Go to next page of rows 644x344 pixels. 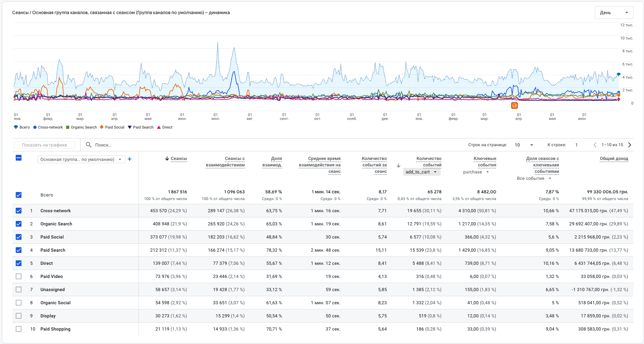630,145
